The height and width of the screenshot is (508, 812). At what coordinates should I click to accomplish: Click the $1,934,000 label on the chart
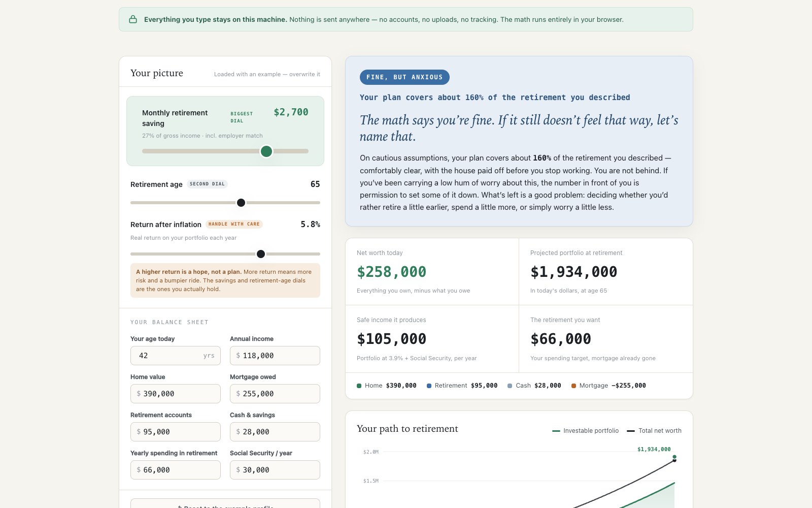point(654,449)
